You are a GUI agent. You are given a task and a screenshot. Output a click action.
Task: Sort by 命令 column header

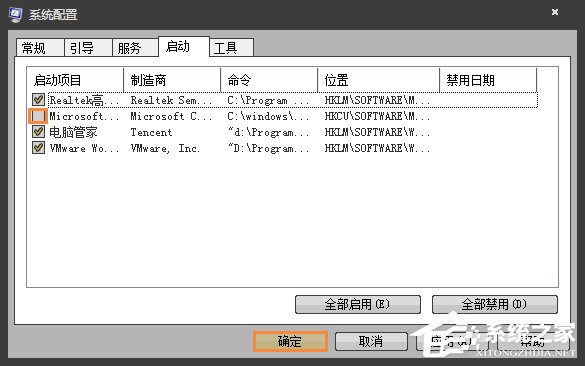click(269, 80)
